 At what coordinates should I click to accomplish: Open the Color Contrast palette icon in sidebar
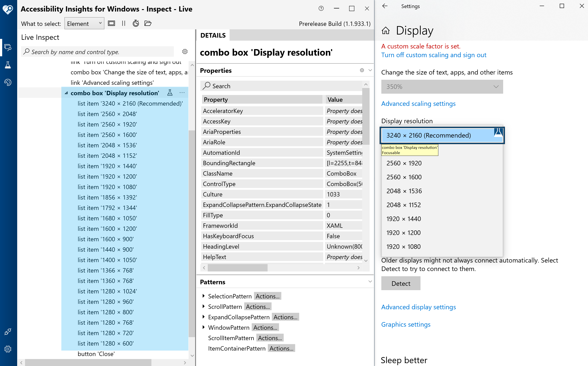coord(8,82)
